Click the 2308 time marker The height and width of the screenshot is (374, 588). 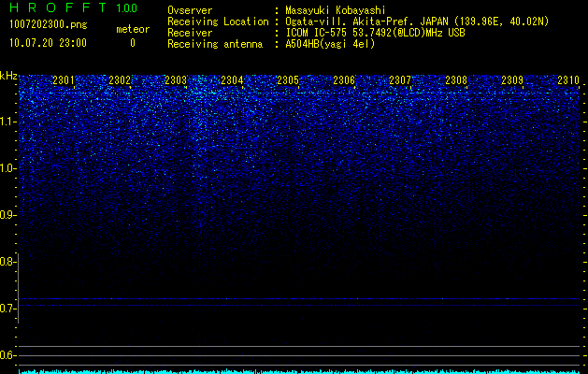click(456, 79)
